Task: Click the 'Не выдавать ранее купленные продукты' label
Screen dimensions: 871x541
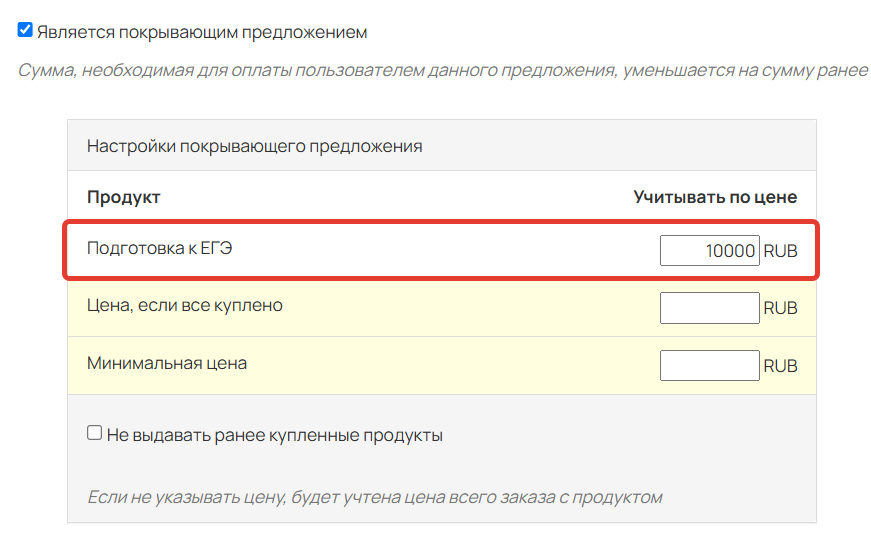Action: coord(274,435)
